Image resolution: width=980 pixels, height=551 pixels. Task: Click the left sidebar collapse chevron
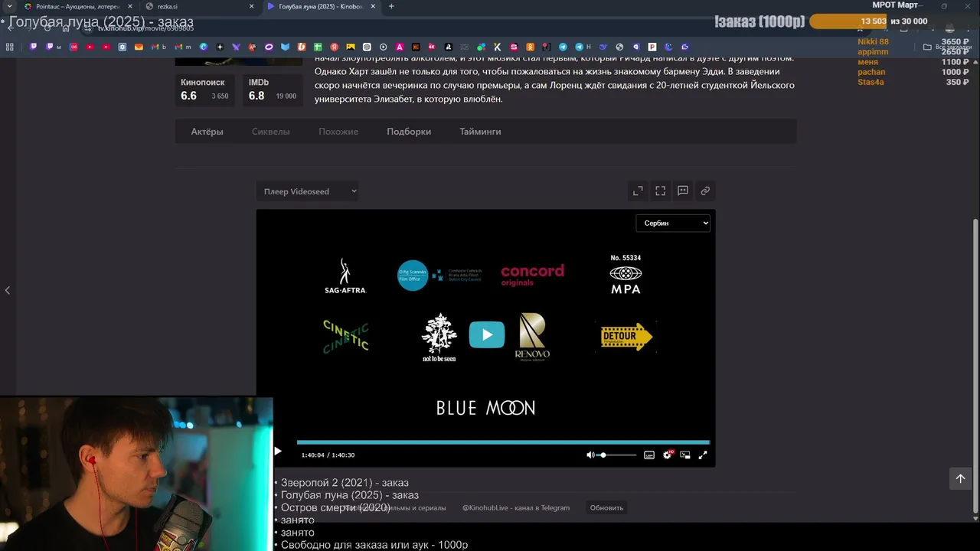(x=8, y=290)
